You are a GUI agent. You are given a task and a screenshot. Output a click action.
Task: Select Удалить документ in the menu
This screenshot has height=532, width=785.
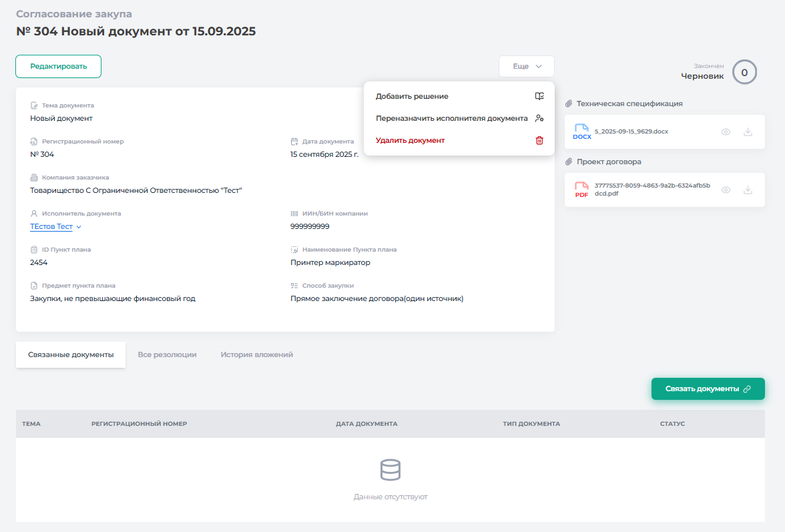click(x=410, y=140)
